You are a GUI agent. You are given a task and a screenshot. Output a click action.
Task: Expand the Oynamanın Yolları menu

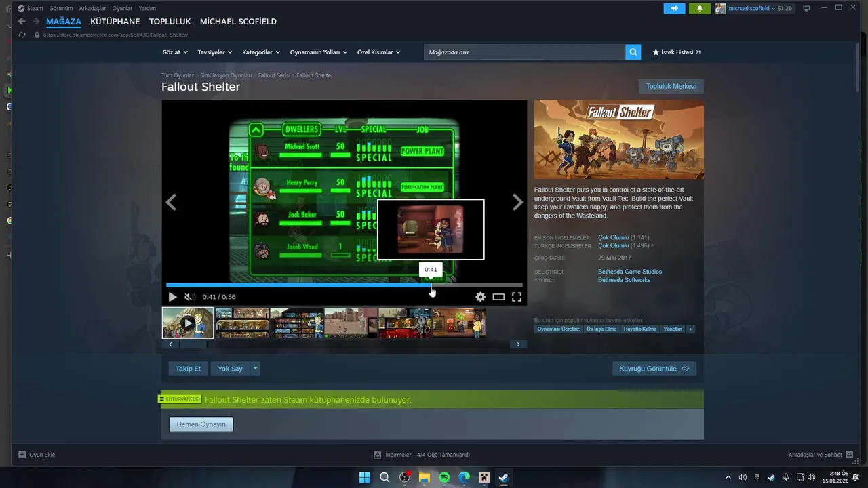(x=318, y=52)
